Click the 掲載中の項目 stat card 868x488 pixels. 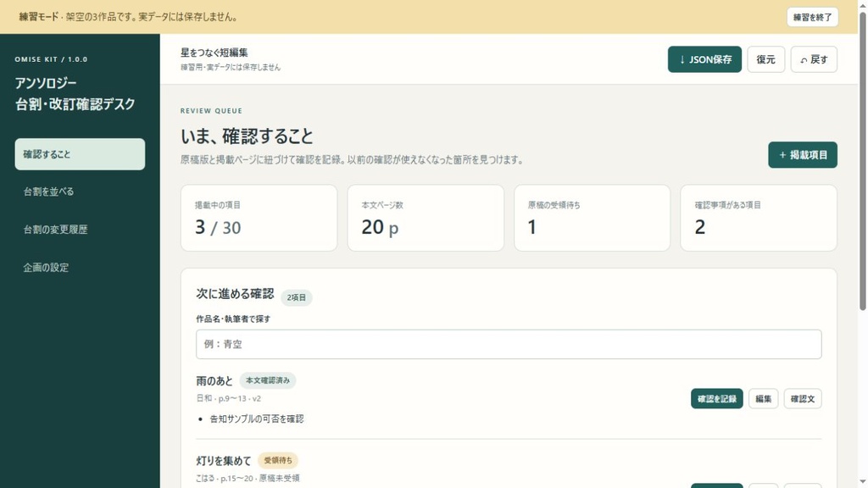coord(259,218)
